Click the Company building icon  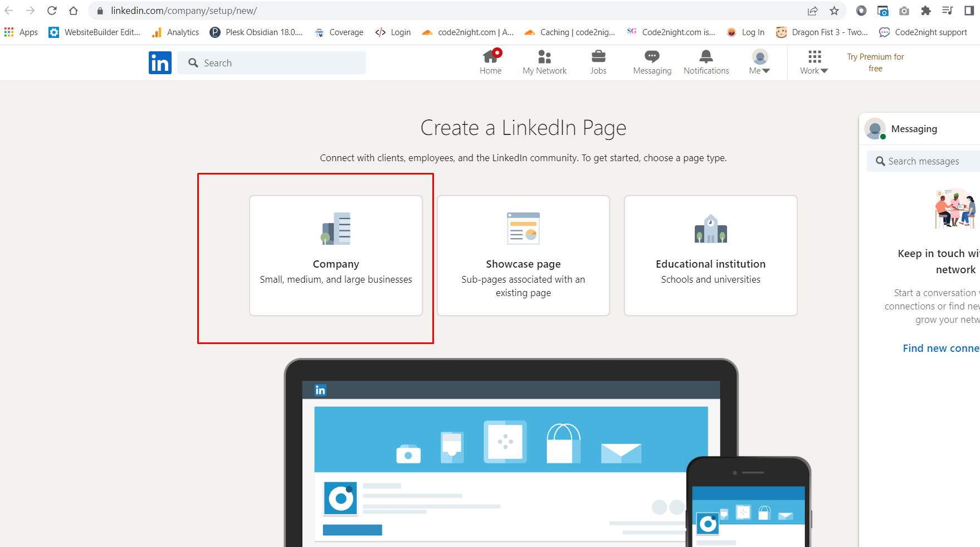coord(336,229)
